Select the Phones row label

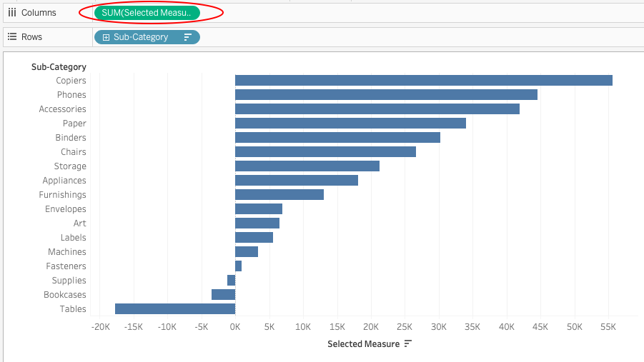tap(71, 95)
